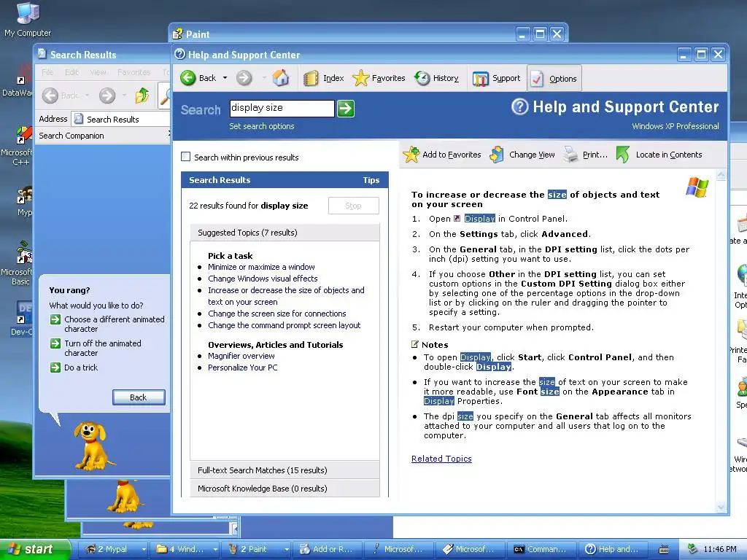
Task: Open History in Help toolbar
Action: (x=436, y=78)
